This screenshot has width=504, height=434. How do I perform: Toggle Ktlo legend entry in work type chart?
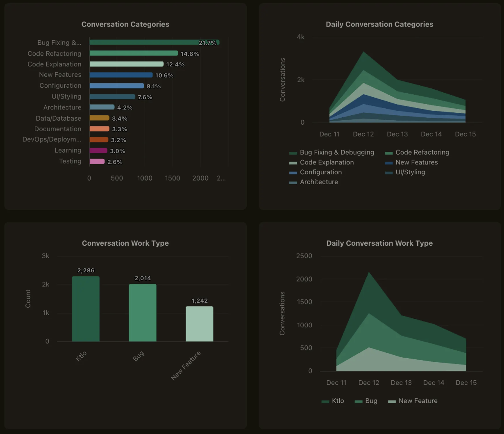(x=333, y=401)
